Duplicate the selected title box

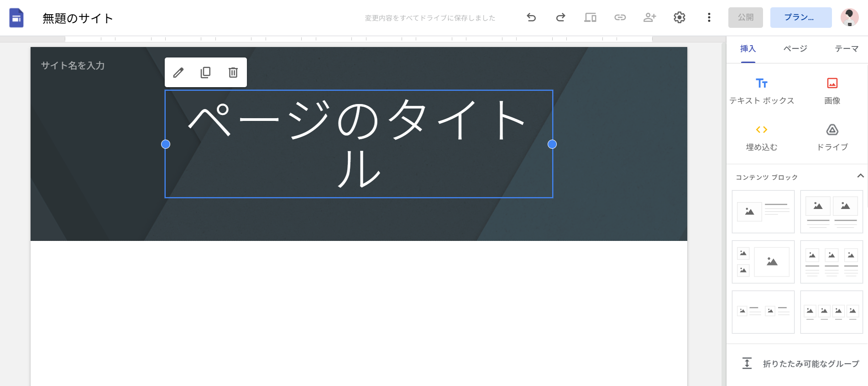206,73
